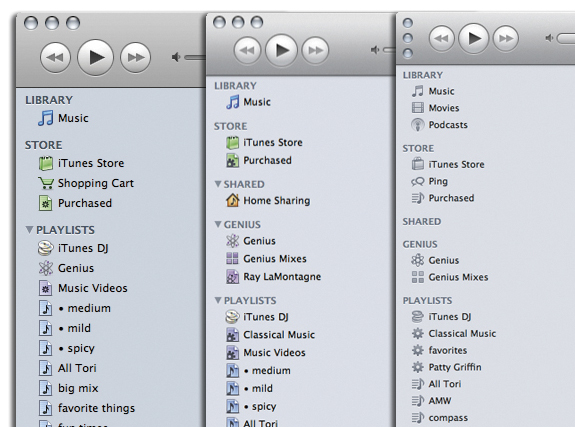Click Previous track button in middle window
Screen dimensions: 575x427
(248, 50)
